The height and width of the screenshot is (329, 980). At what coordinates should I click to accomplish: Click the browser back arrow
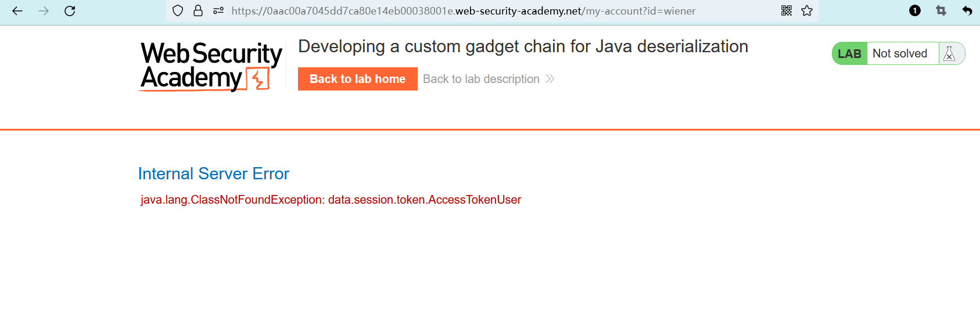pyautogui.click(x=17, y=11)
